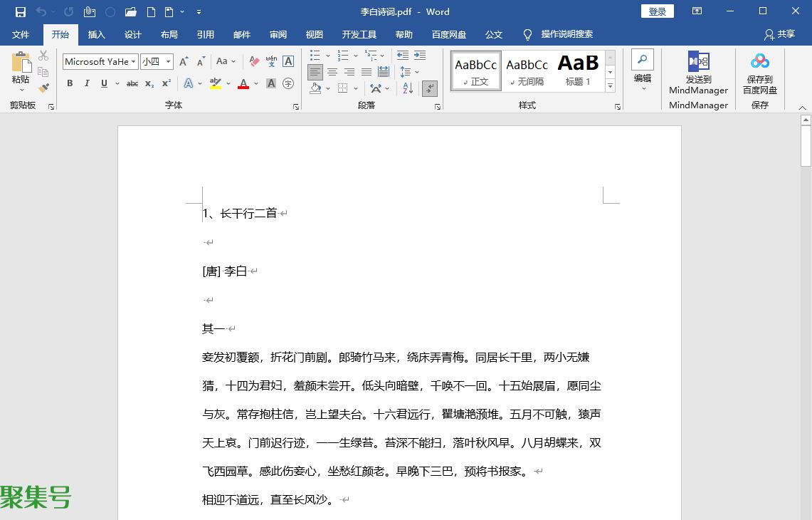Image resolution: width=812 pixels, height=520 pixels.
Task: Click the Sort A-Z icon
Action: tap(408, 88)
